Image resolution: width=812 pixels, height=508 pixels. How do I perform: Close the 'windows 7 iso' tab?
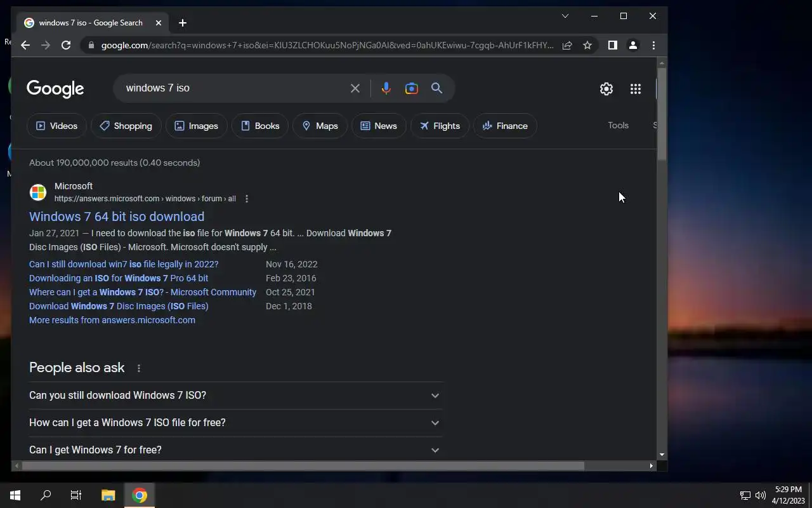[x=159, y=23]
